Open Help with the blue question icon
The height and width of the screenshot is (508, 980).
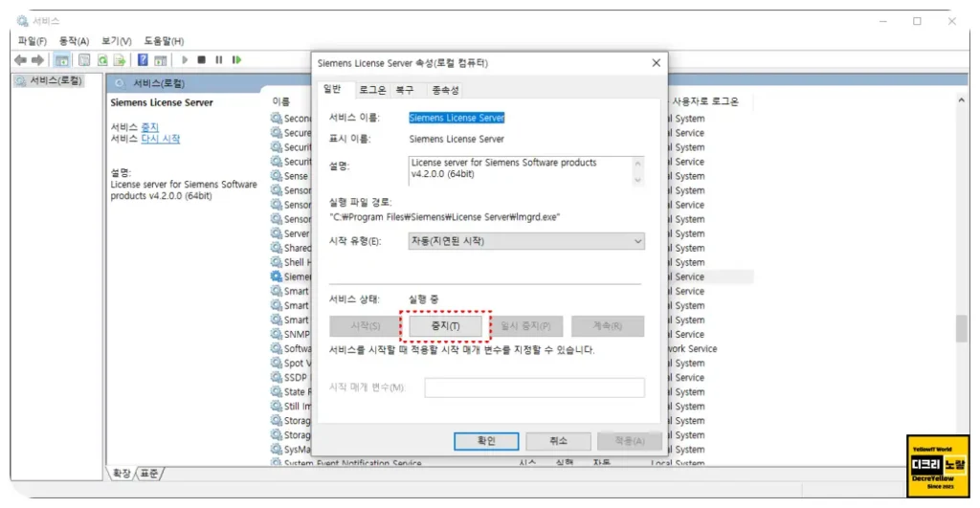pos(143,60)
